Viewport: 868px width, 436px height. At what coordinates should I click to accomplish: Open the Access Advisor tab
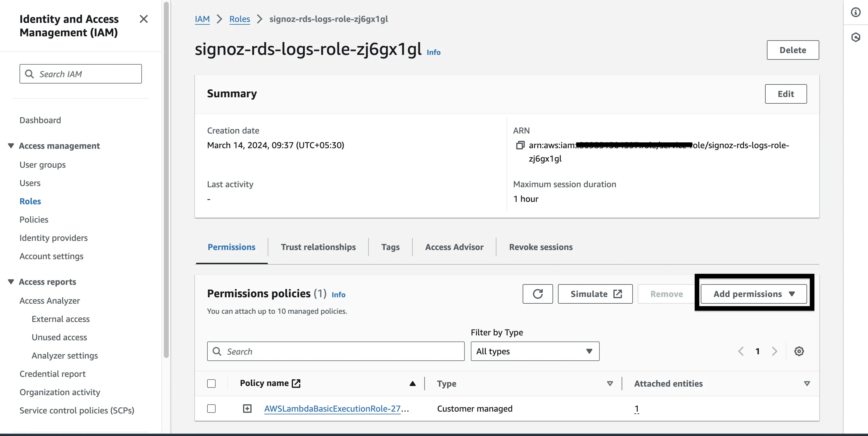pyautogui.click(x=454, y=247)
